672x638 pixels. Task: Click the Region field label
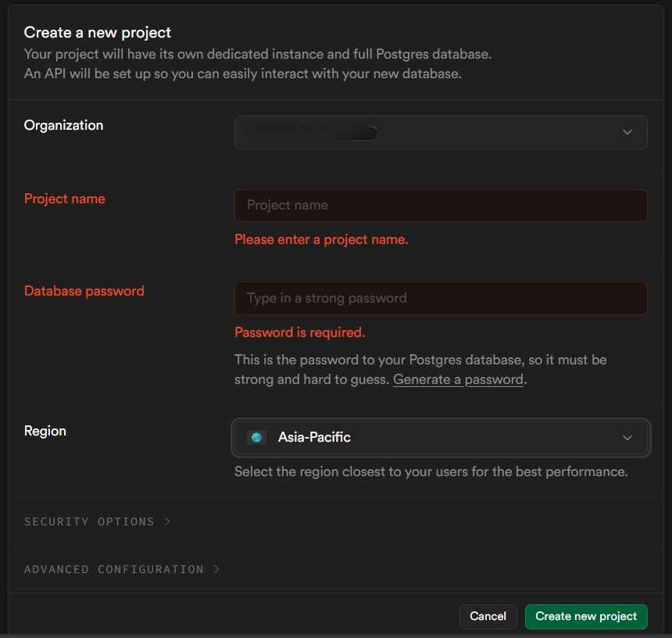[45, 431]
